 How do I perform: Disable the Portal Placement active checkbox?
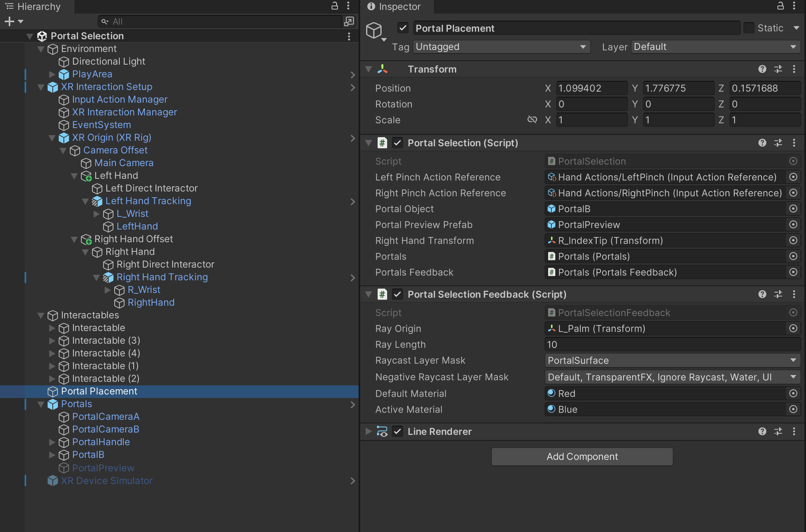tap(403, 28)
